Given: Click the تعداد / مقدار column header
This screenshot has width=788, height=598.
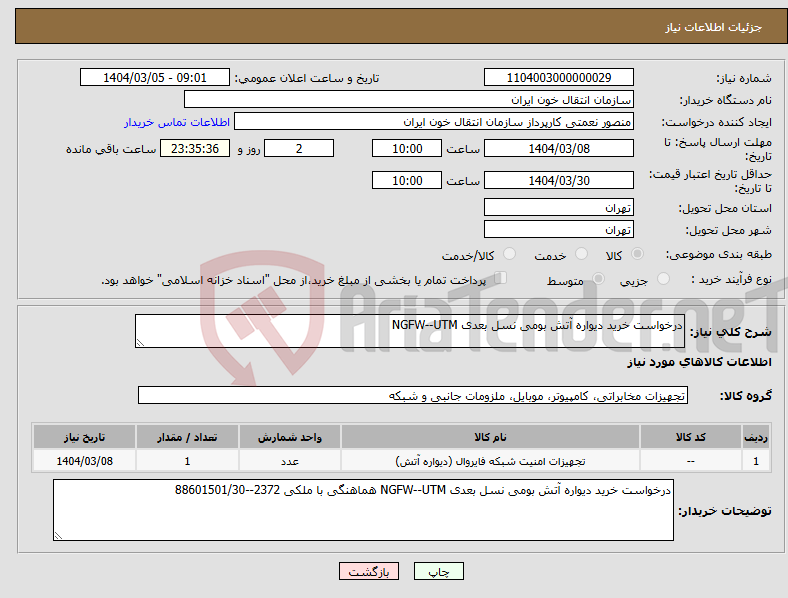Looking at the screenshot, I should pyautogui.click(x=187, y=437).
